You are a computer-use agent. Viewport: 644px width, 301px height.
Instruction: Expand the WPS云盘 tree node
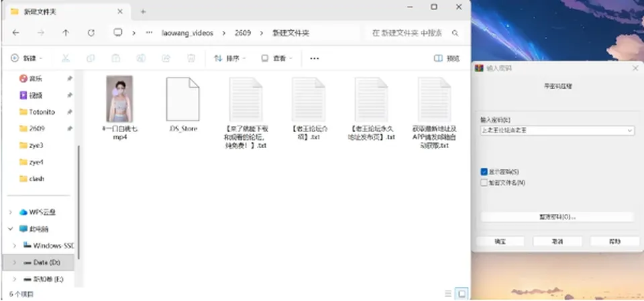click(x=11, y=213)
